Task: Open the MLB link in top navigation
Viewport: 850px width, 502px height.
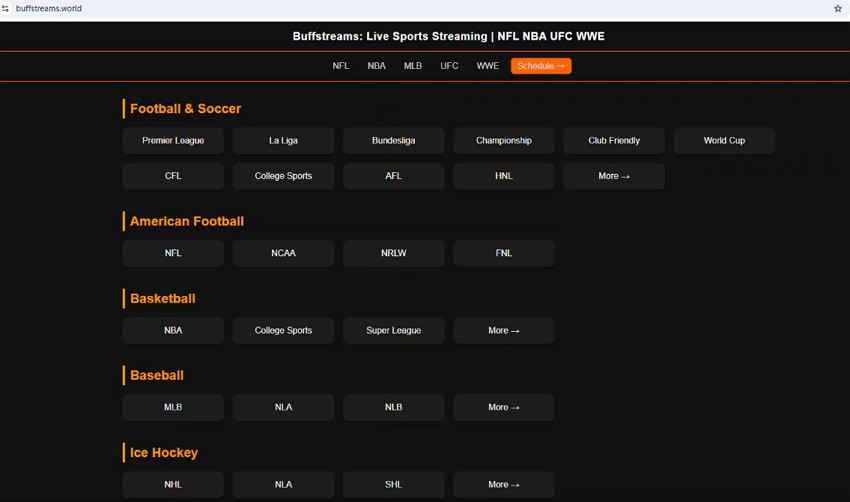Action: (x=413, y=66)
